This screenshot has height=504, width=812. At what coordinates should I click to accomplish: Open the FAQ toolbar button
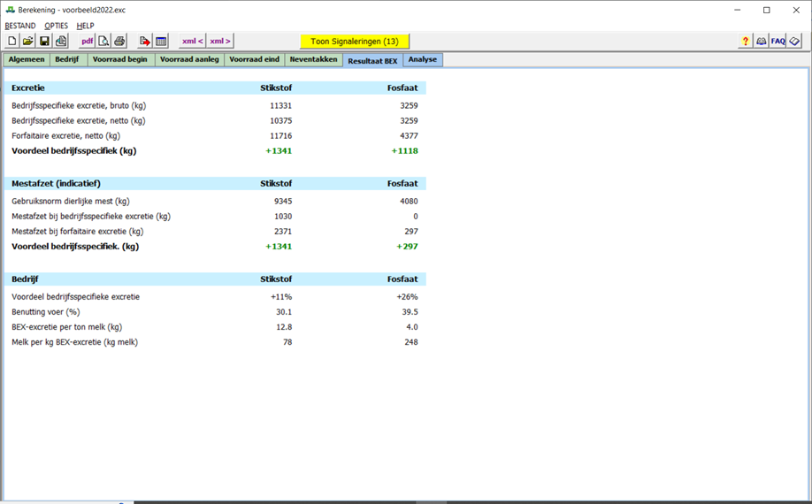coord(778,42)
